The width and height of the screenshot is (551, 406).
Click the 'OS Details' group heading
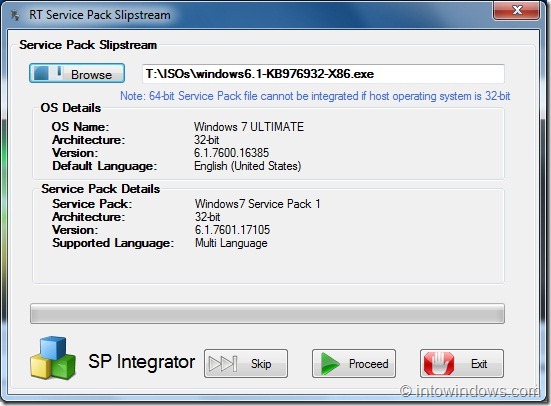click(x=71, y=108)
